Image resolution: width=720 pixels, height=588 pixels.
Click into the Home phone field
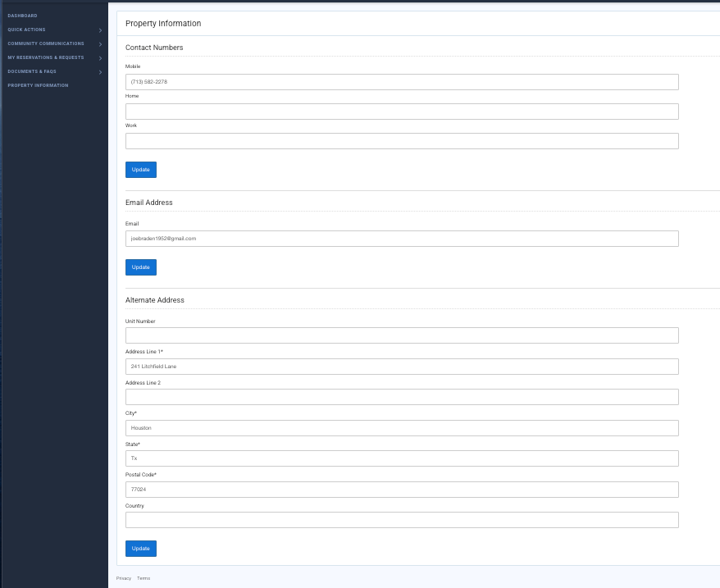pos(402,112)
